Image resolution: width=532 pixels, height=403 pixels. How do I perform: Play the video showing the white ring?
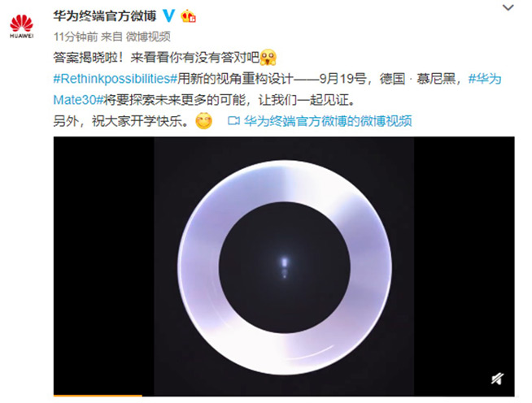click(284, 266)
